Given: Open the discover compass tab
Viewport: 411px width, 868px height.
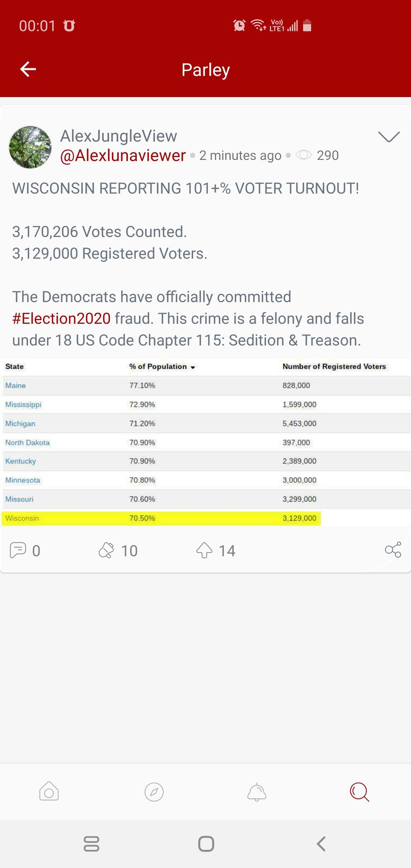Looking at the screenshot, I should pyautogui.click(x=154, y=791).
